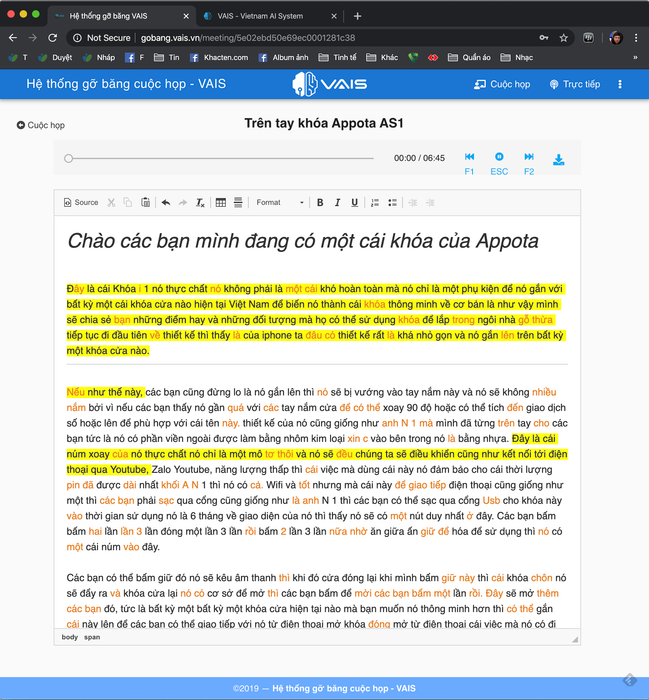Close the VAIS - Vietnam AI System tab
The height and width of the screenshot is (700, 649).
point(334,16)
